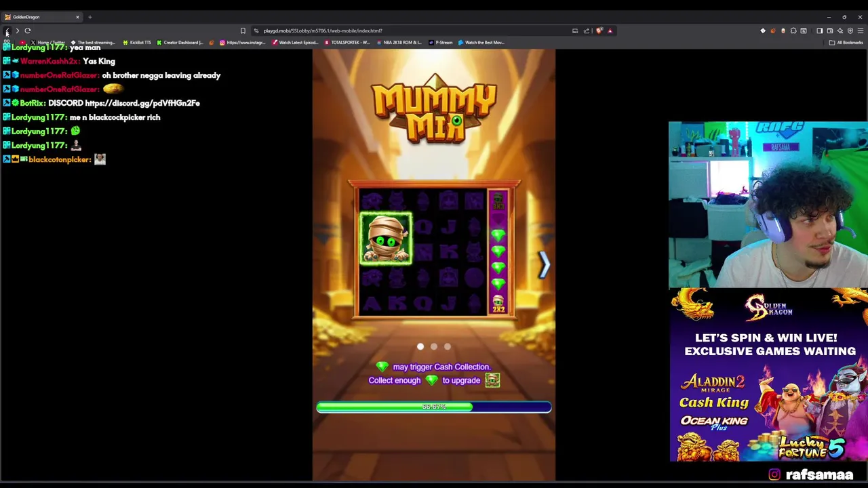Click username BotRix in chat
This screenshot has width=868, height=488.
point(33,103)
